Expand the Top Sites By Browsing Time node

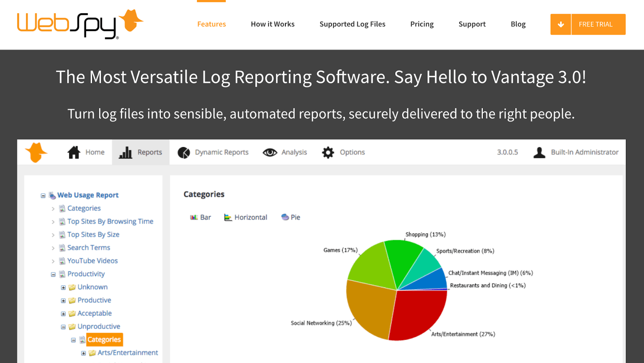[53, 222]
